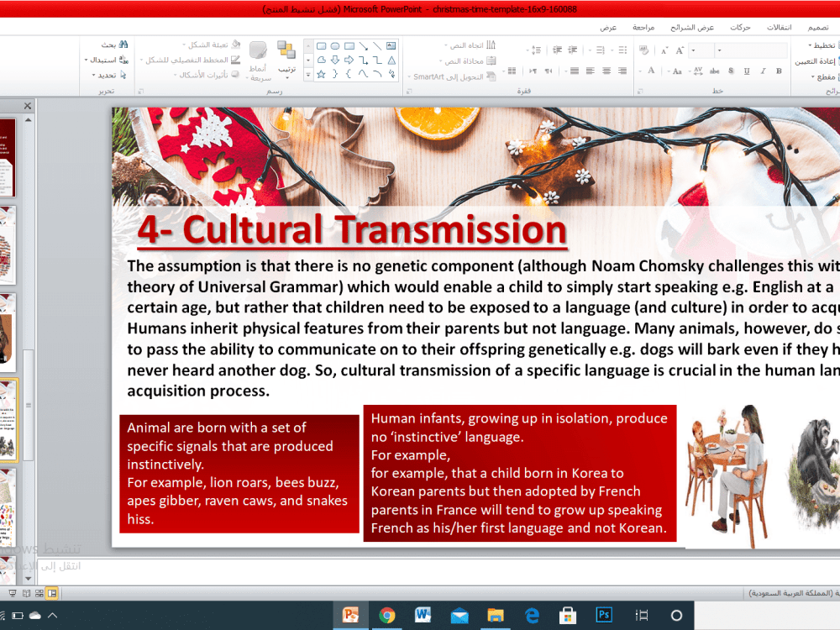Switch to Slide Sorter view icon

[39, 593]
